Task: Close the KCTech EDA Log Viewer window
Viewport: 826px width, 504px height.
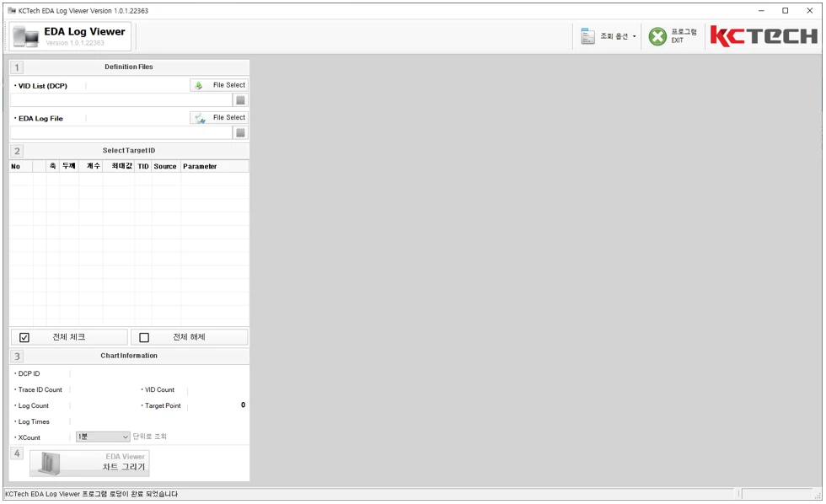Action: pyautogui.click(x=810, y=10)
